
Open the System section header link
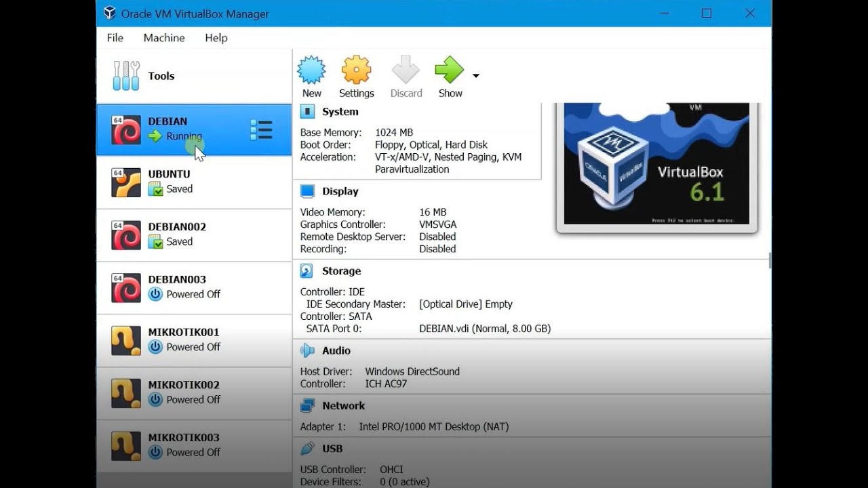tap(340, 112)
